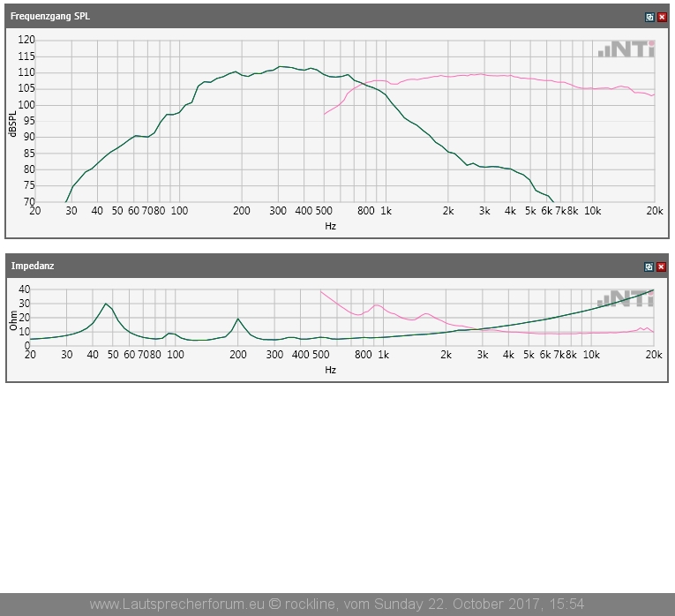Click the undock icon on Frequenzgang SPL panel
Image resolution: width=675 pixels, height=616 pixels.
click(649, 17)
